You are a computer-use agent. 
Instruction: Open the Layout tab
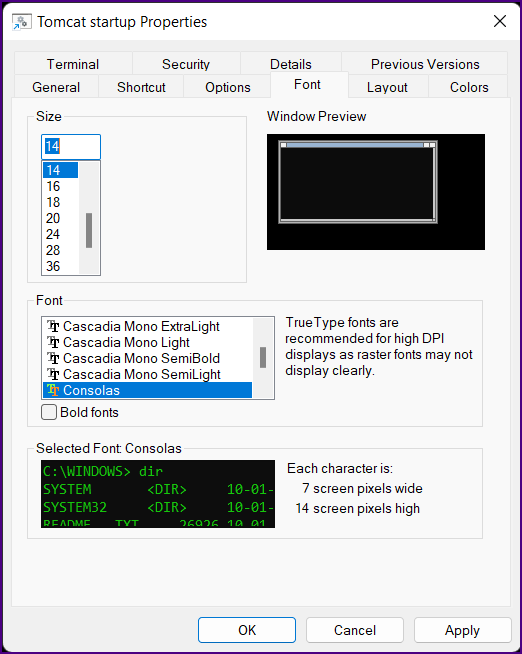(x=387, y=87)
